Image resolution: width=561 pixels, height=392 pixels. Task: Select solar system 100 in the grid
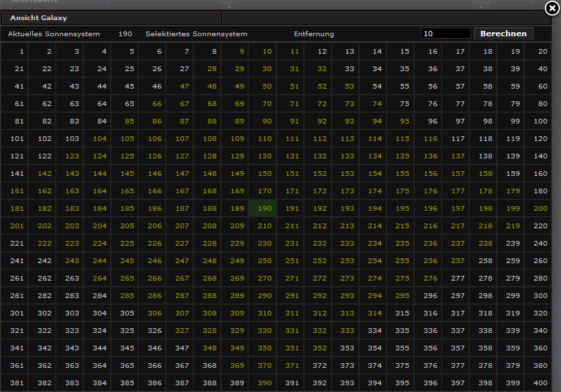point(539,121)
